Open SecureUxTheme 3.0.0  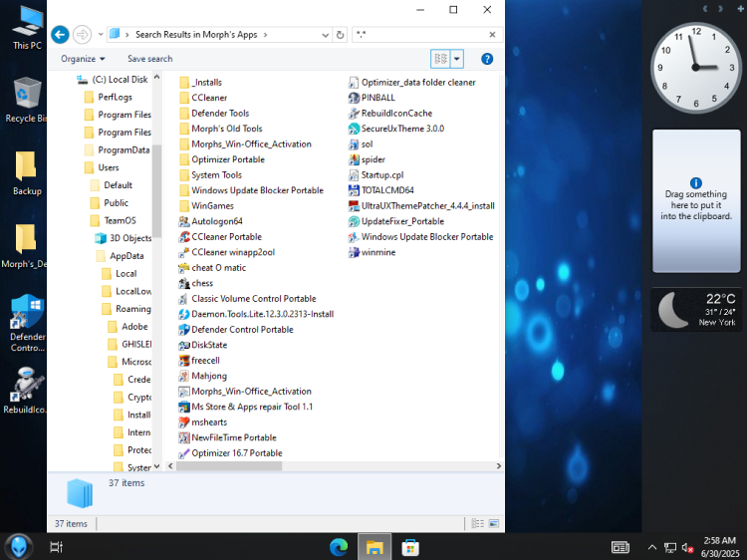click(396, 129)
